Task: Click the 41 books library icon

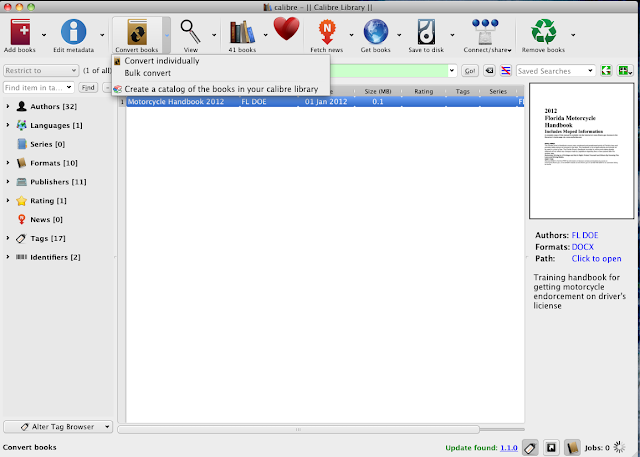Action: (x=242, y=32)
